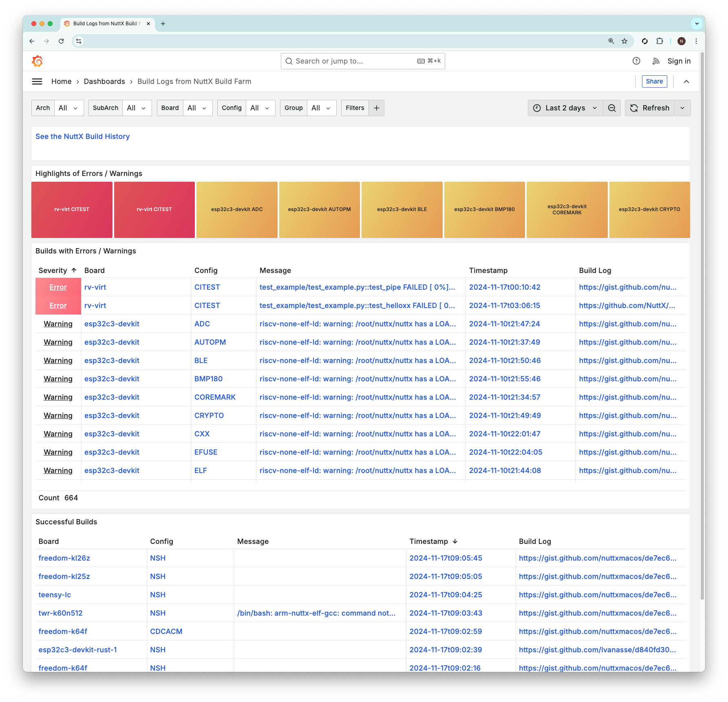The image size is (728, 702).
Task: Click Error severity for test_pipe row
Action: 58,287
